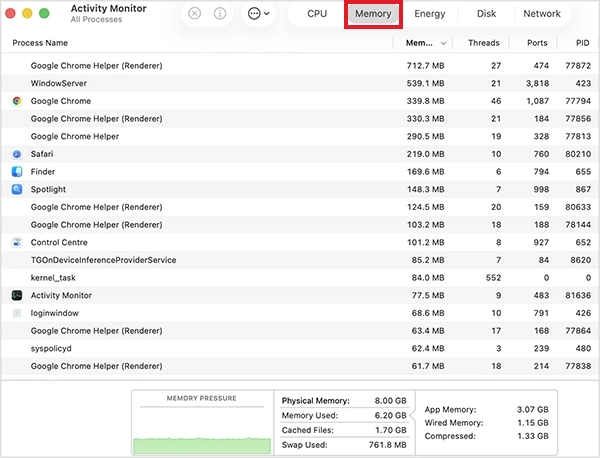Image resolution: width=600 pixels, height=458 pixels.
Task: Open the Disk tab
Action: point(486,14)
